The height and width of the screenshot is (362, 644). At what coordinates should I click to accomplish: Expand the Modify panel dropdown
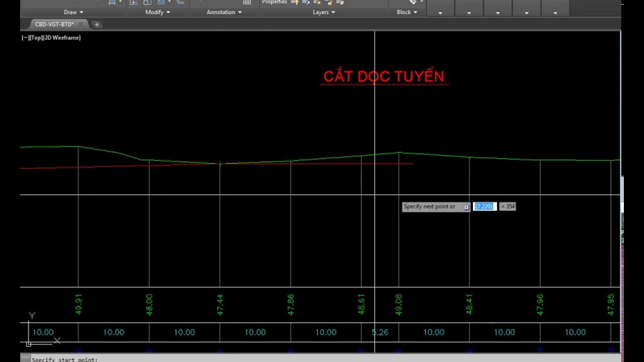point(157,12)
